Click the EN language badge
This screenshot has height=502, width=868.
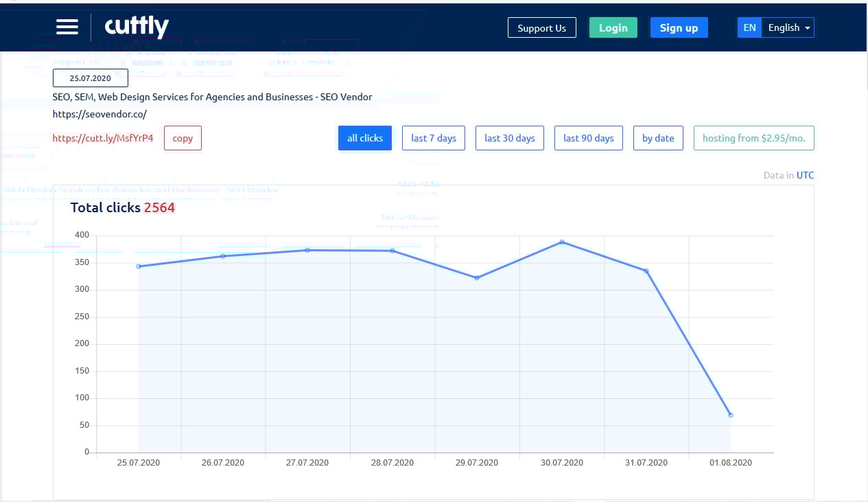pyautogui.click(x=749, y=28)
